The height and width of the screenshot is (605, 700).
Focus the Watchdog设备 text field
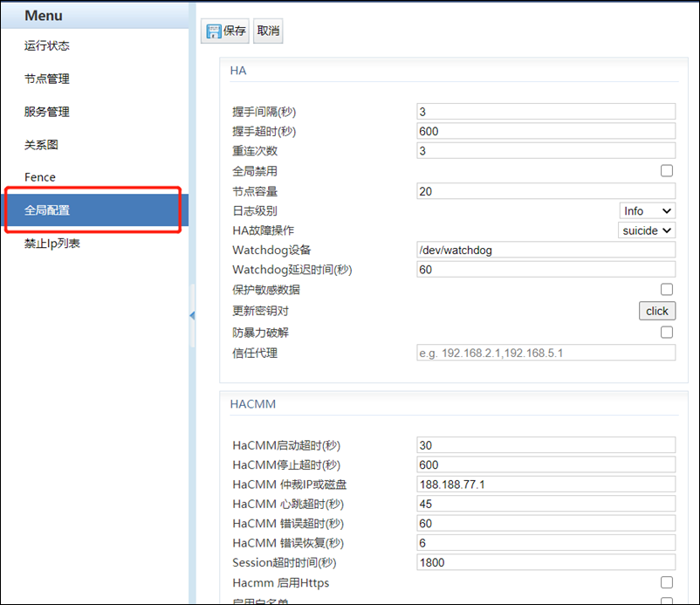pos(546,250)
